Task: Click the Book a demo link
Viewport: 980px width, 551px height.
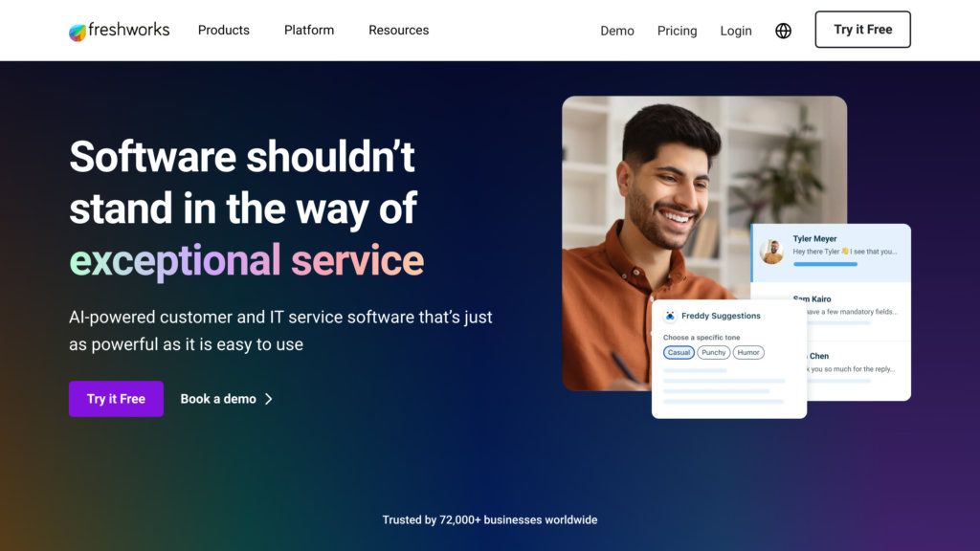Action: click(218, 399)
